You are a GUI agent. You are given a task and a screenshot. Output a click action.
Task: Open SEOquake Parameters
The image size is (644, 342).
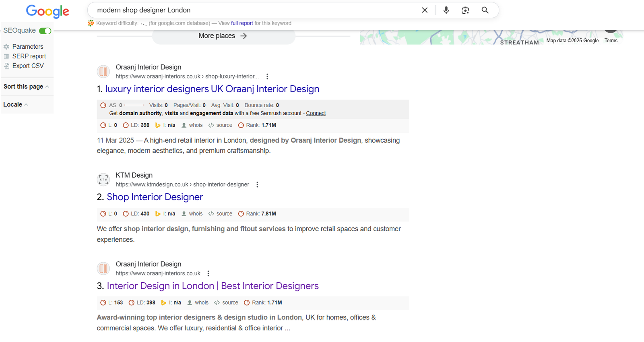coord(27,47)
